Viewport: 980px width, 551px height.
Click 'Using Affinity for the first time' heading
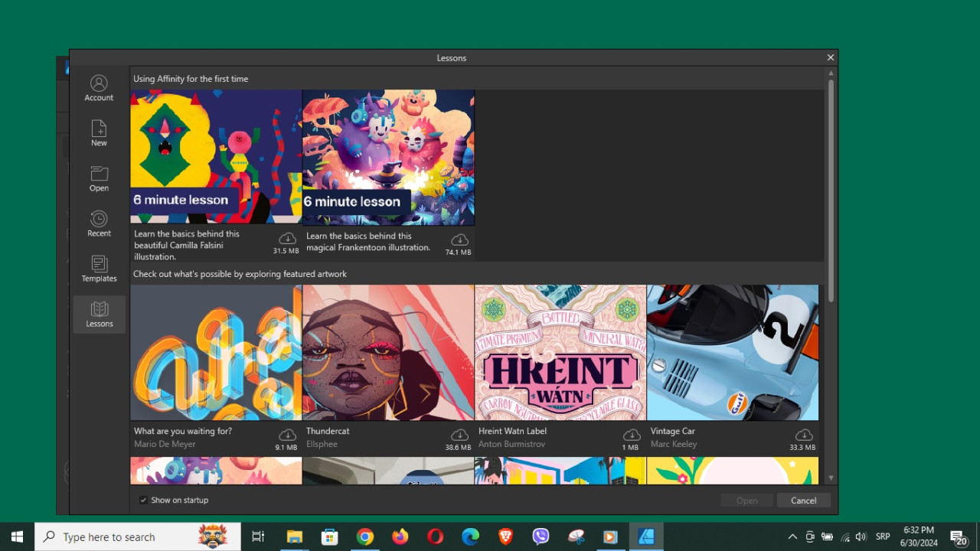[191, 79]
